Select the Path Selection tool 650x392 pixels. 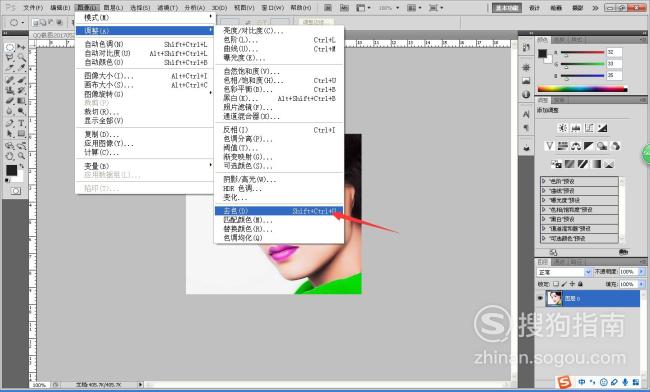[x=10, y=133]
